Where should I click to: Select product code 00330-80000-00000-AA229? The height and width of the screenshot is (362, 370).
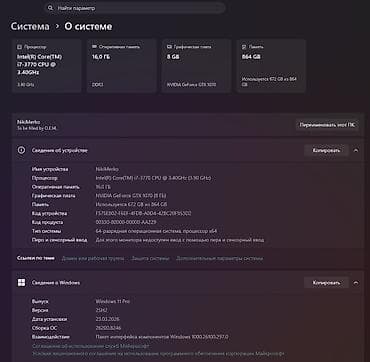point(126,222)
